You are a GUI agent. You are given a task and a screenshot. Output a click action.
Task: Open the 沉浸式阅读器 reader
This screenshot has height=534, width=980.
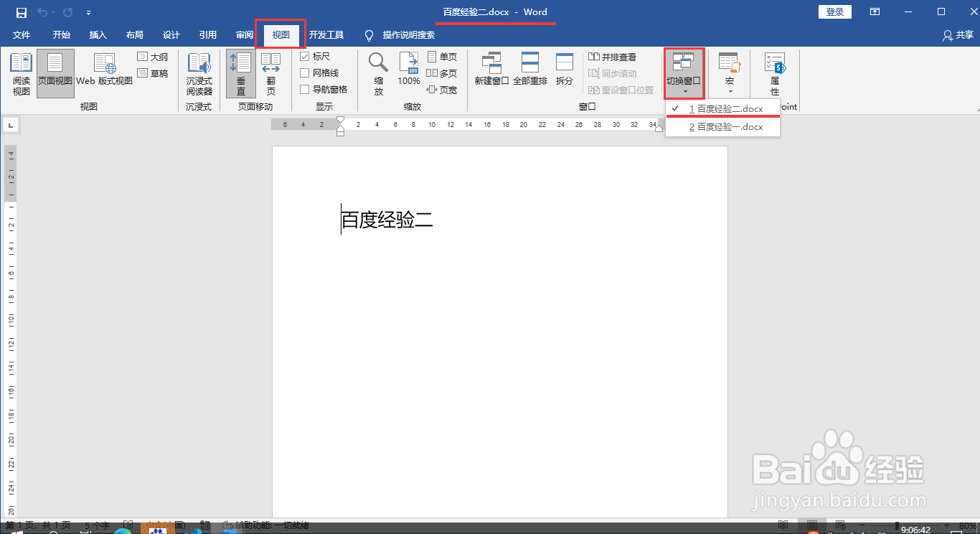point(199,72)
